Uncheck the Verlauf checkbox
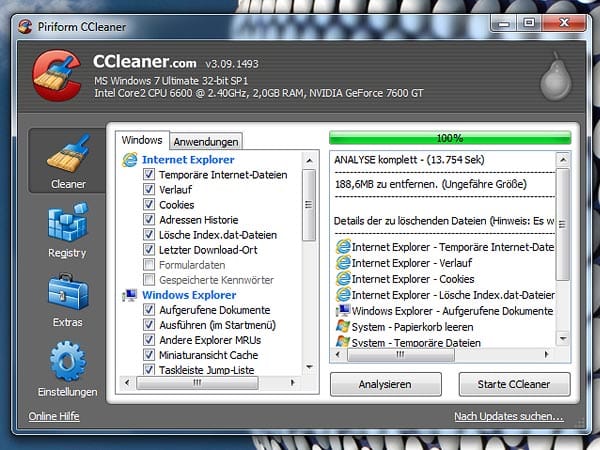 click(149, 189)
